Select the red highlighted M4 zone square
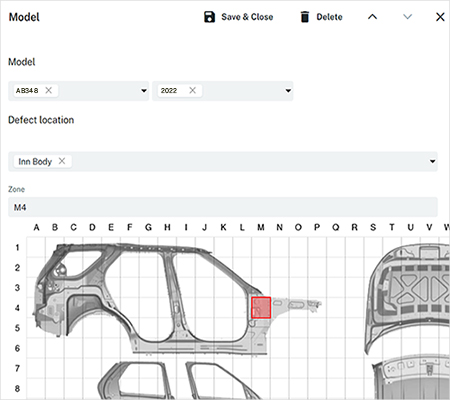450x400 pixels. click(x=261, y=308)
